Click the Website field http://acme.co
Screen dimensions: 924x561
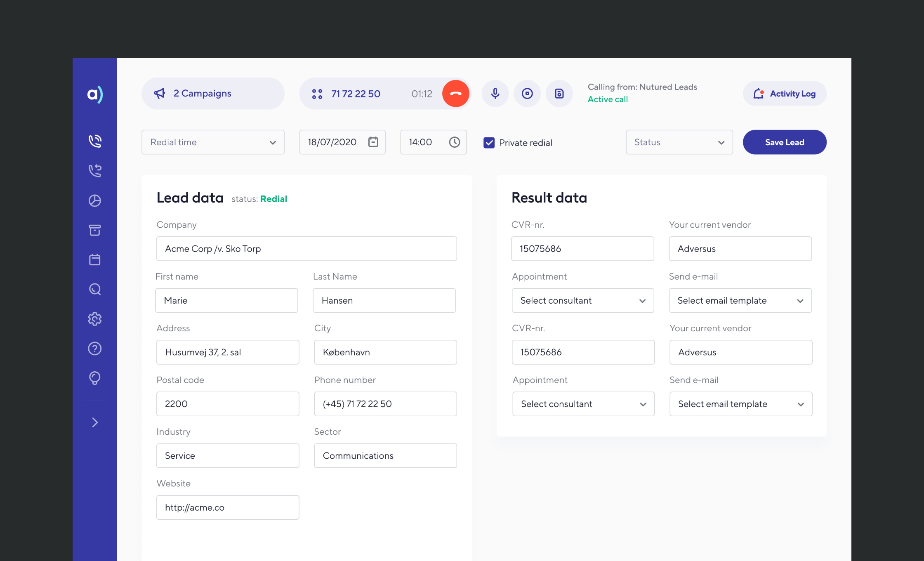(x=228, y=507)
